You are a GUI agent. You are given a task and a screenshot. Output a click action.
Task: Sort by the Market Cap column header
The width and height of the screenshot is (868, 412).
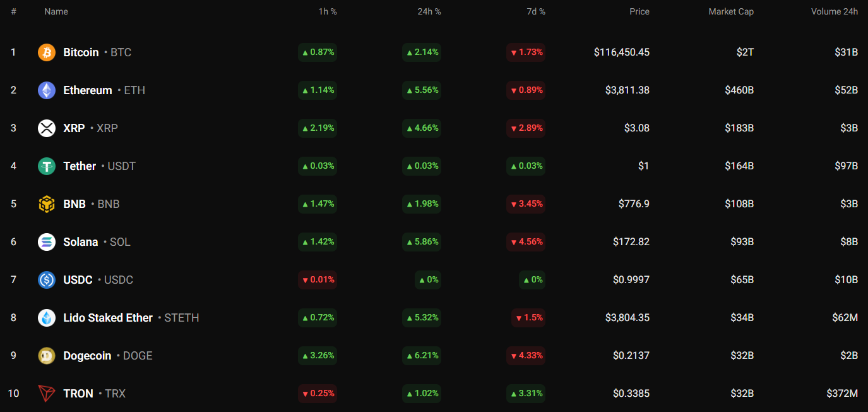coord(730,11)
